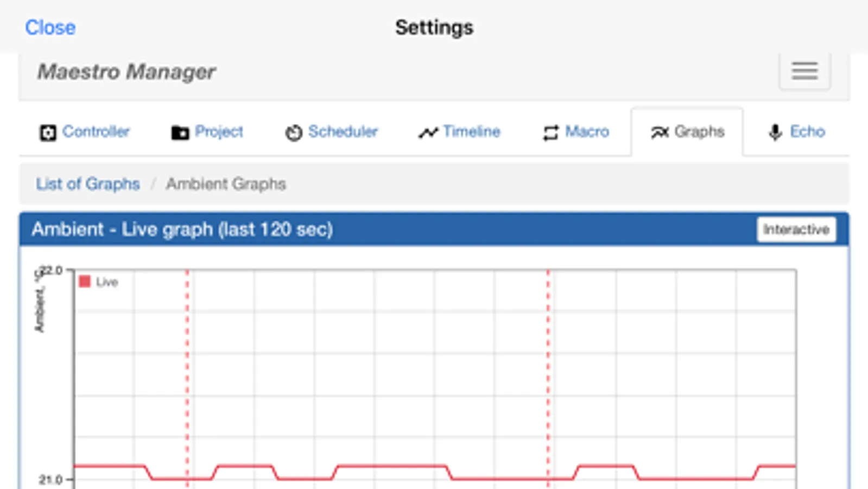Click the Timeline chart icon

tap(428, 133)
